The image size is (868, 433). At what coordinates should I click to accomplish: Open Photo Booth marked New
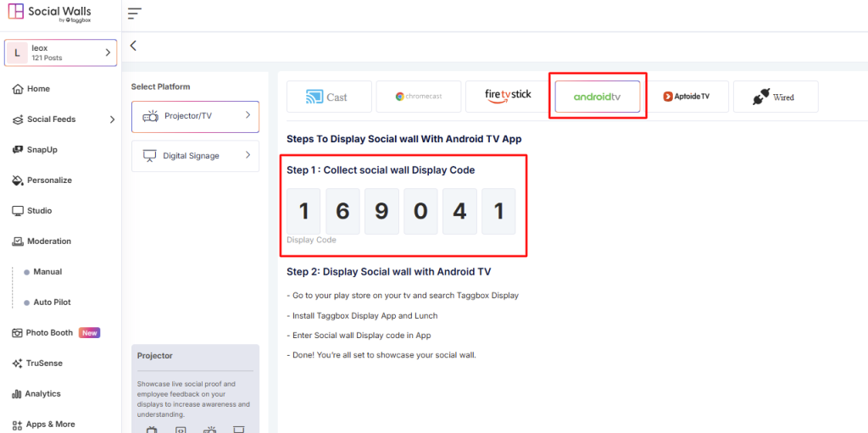49,333
